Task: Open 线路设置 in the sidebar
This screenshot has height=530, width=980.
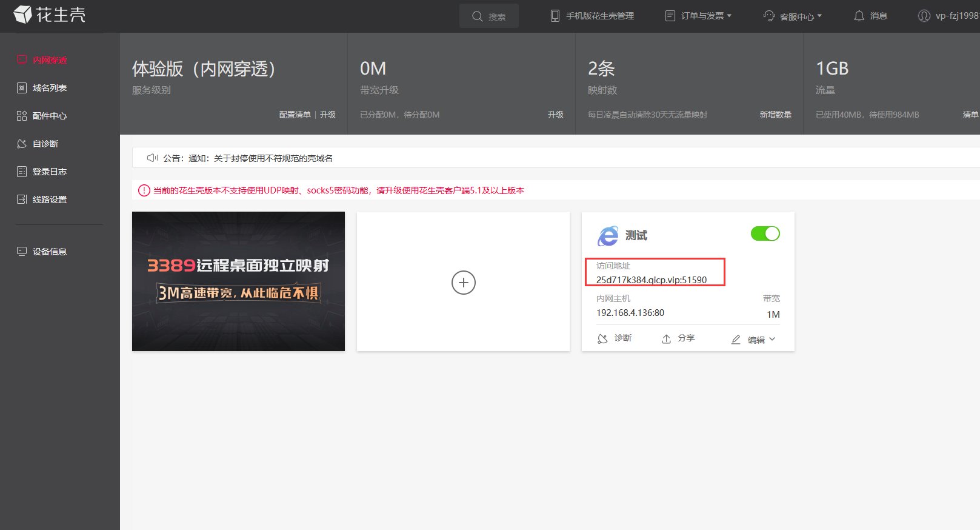Action: (50, 200)
